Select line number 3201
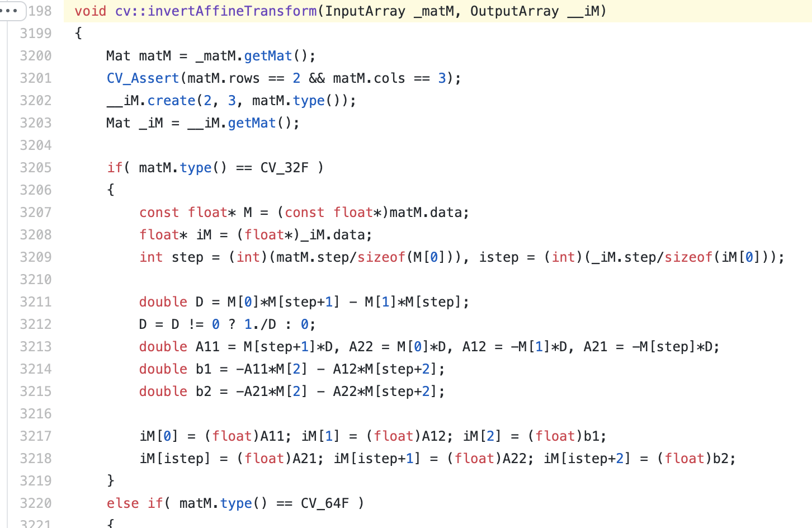Screen dimensions: 812x528 36,78
